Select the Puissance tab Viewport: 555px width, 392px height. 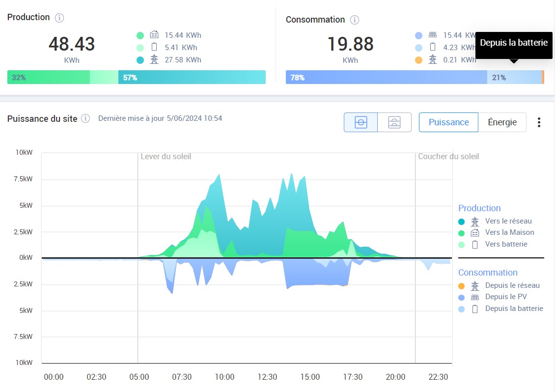(x=448, y=122)
